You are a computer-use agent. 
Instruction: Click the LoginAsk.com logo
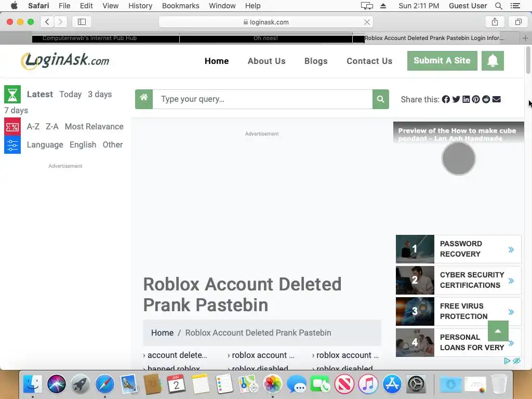65,61
